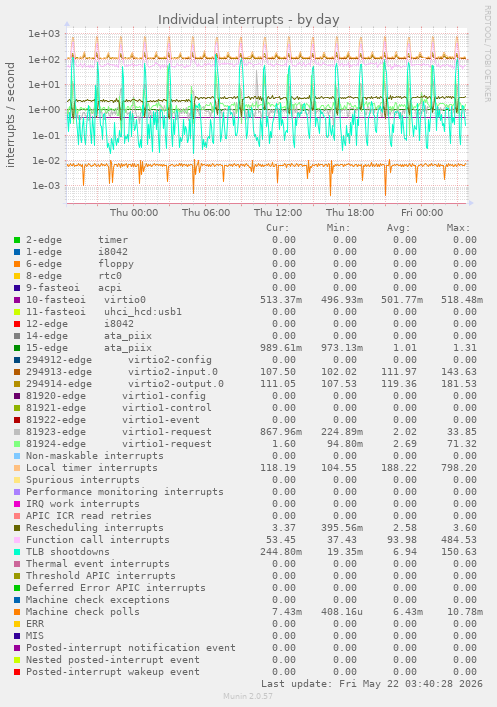Viewport: 497px width, 707px height.
Task: Click the TLB shootdowns cyan color swatch
Action: pos(17,552)
